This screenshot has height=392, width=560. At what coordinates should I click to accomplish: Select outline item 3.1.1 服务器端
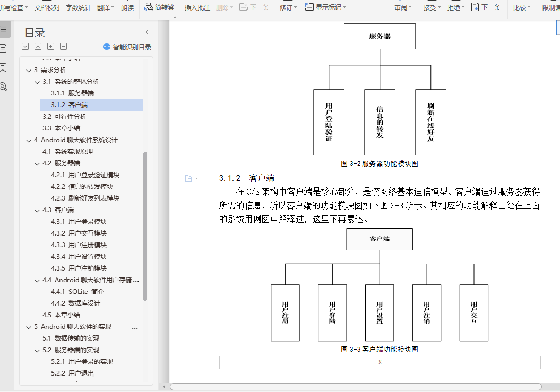73,93
